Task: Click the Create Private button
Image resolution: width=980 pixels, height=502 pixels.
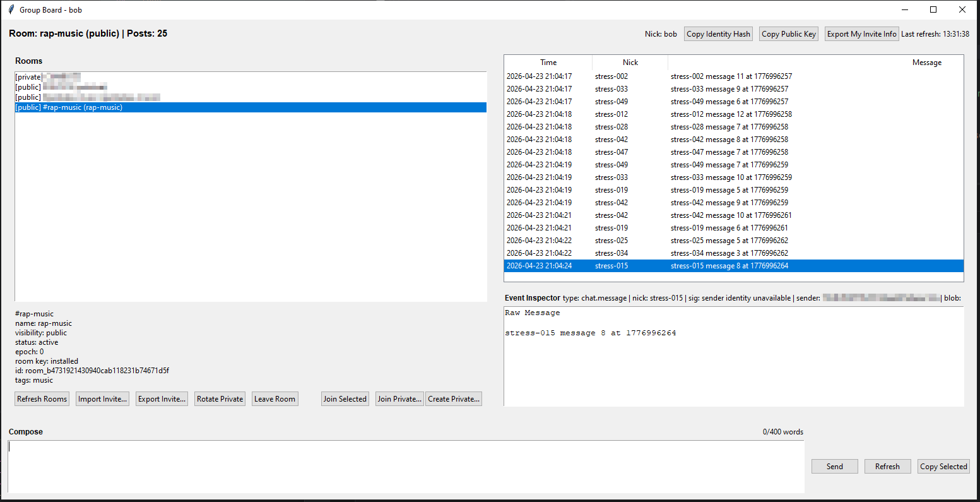Action: coord(454,399)
